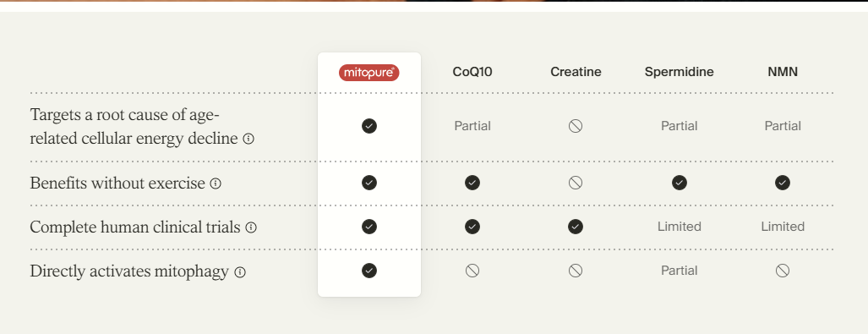Click the Directly activates mitophagy row label
Viewport: 868px width, 334px height.
pyautogui.click(x=129, y=271)
